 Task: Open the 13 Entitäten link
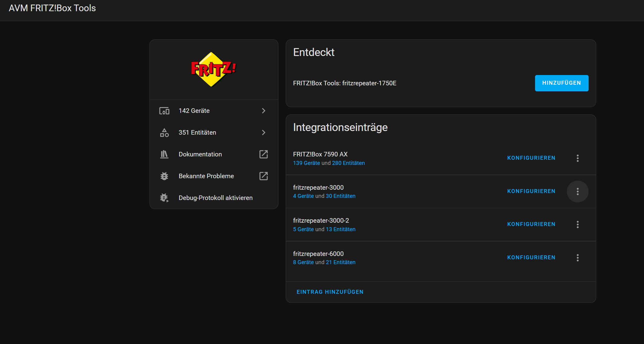click(x=340, y=229)
